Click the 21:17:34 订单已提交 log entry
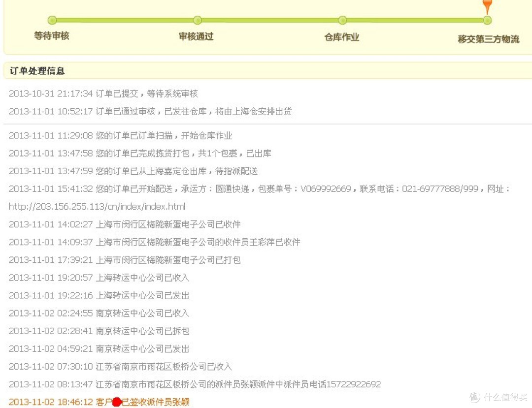Screen dimensions: 532x408 click(103, 94)
